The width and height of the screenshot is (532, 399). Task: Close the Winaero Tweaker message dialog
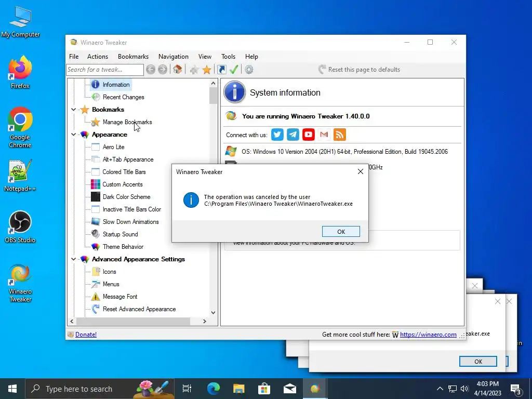click(x=361, y=171)
